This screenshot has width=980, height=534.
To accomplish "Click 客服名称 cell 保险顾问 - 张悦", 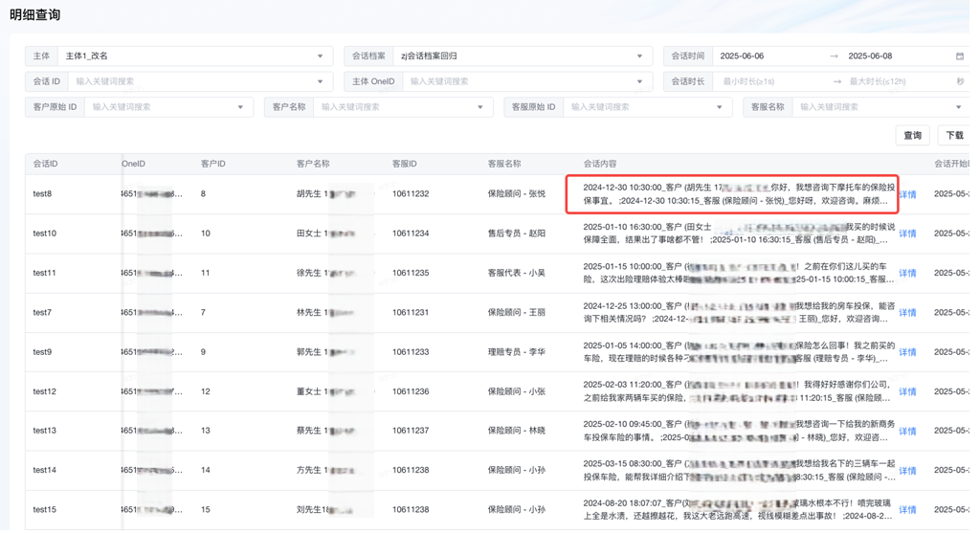I will [516, 194].
